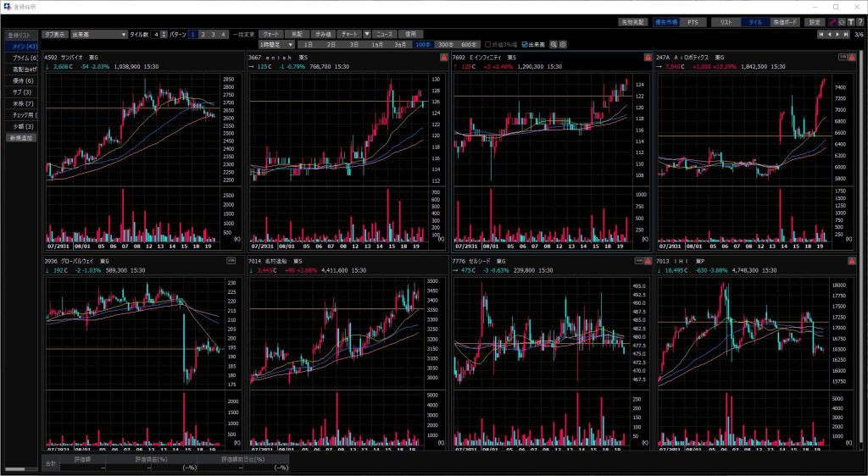
Task: Go to the previous page of tiles
Action: coord(830,35)
